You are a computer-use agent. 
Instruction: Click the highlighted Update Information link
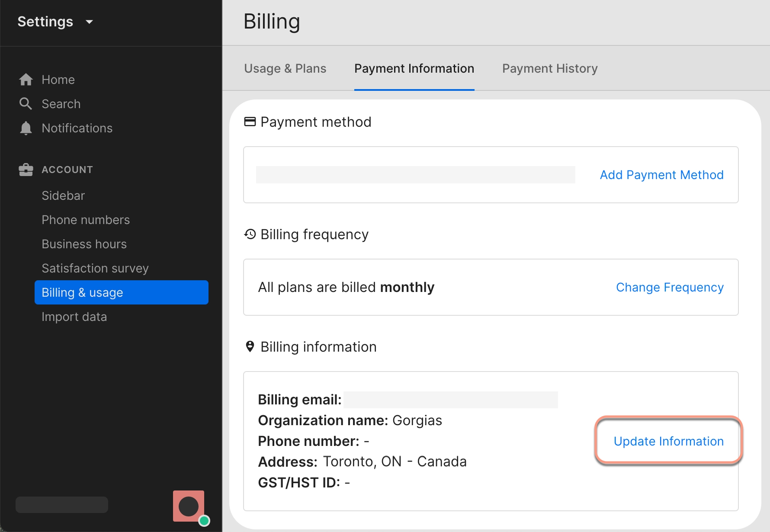[x=668, y=441]
